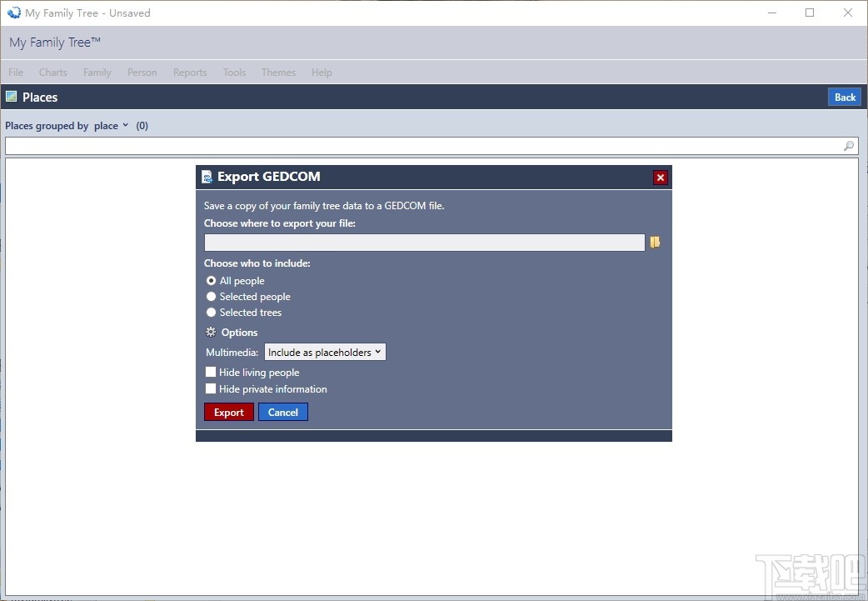The height and width of the screenshot is (601, 868).
Task: Click the 'Choose where to export your file:' label
Action: (280, 223)
